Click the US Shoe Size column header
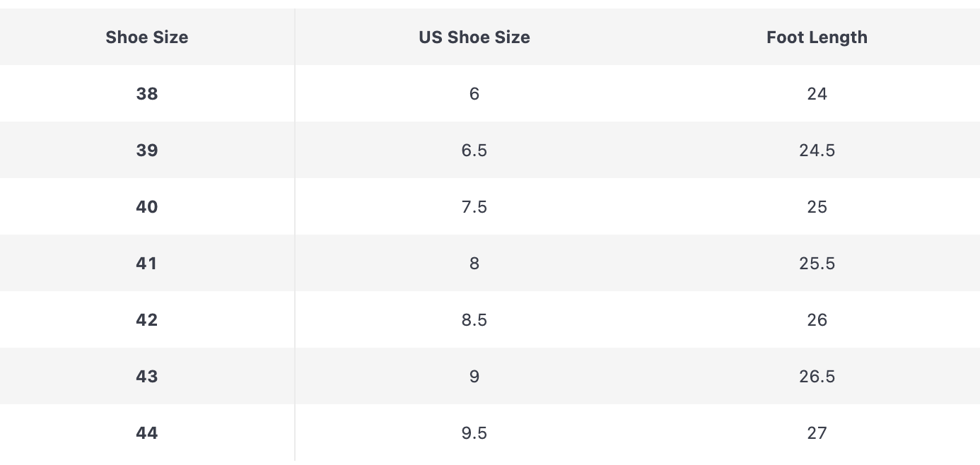980x465 pixels. [474, 37]
